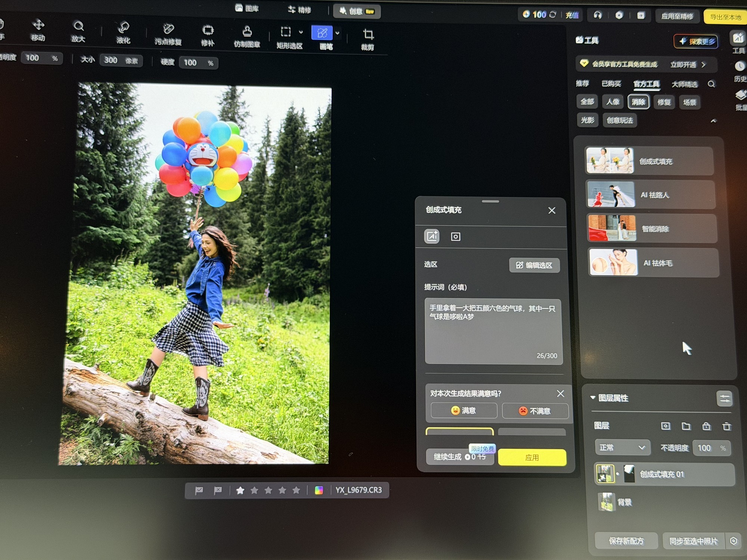This screenshot has height=560, width=747.
Task: Open the customer service headset icon
Action: click(x=598, y=15)
